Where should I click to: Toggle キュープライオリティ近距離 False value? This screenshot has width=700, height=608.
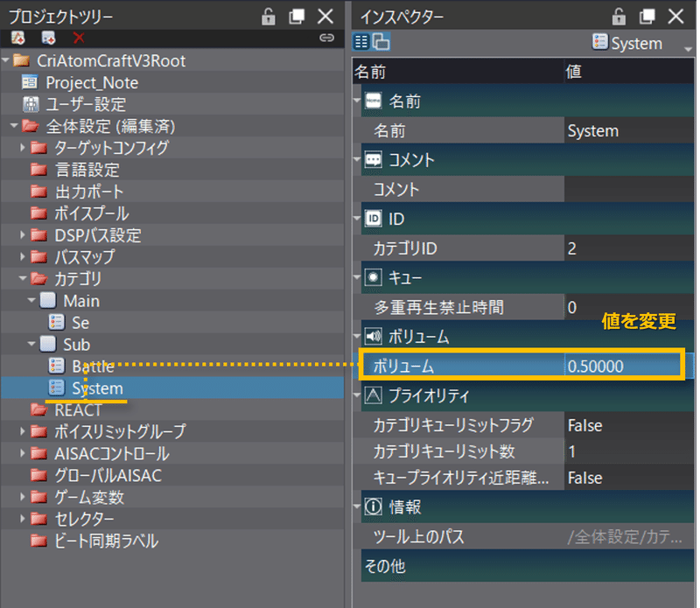pyautogui.click(x=628, y=478)
